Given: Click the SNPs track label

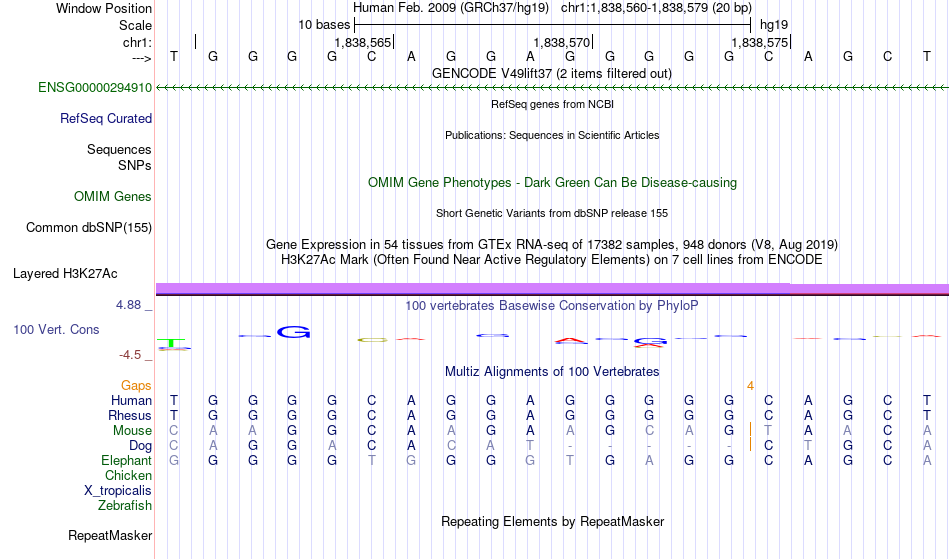Looking at the screenshot, I should point(135,165).
